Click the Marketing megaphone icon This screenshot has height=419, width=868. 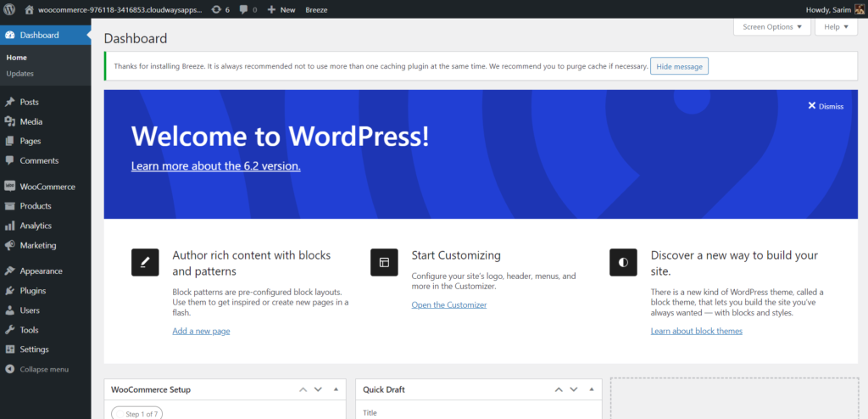9,245
